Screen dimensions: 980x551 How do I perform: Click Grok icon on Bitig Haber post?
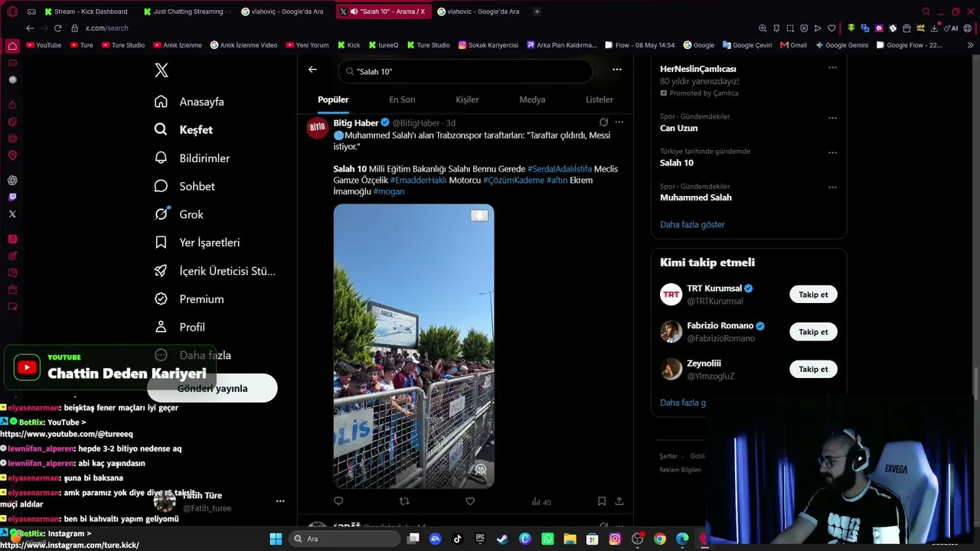603,122
